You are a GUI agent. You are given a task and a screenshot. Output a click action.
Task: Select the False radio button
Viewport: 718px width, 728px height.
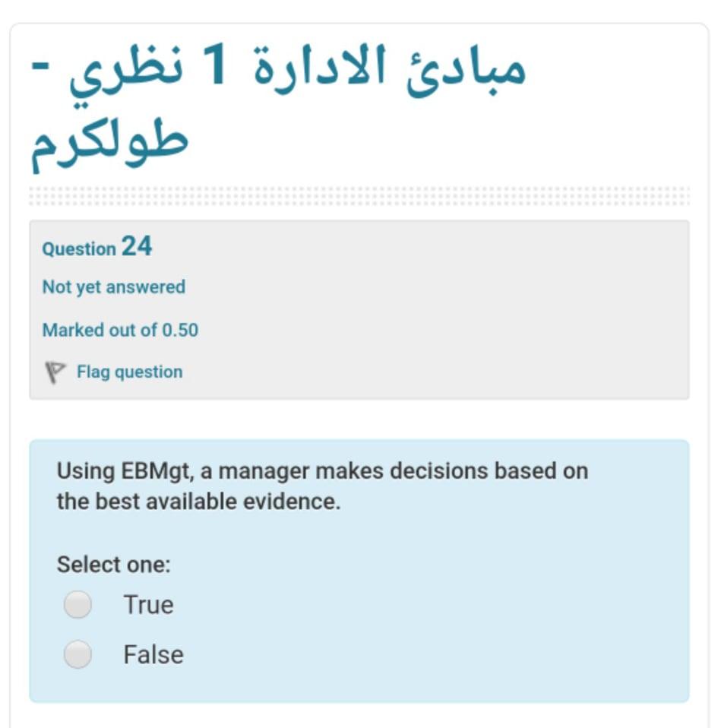click(76, 653)
